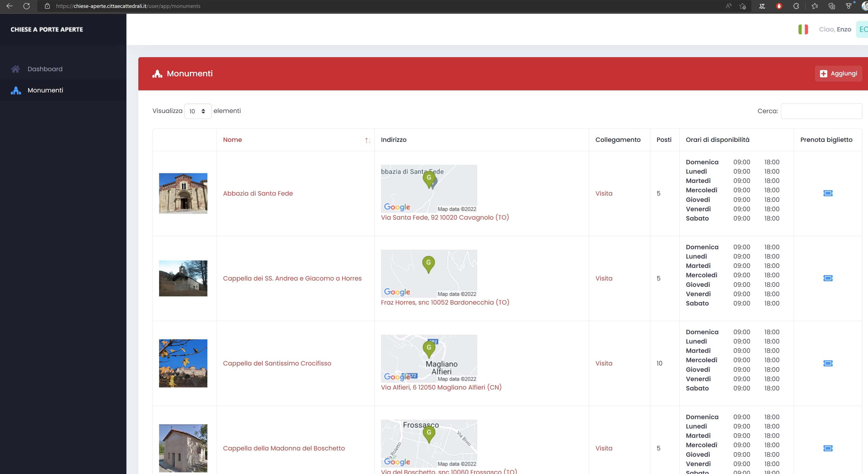The height and width of the screenshot is (474, 868).
Task: Sort table by Nome column header
Action: (233, 140)
